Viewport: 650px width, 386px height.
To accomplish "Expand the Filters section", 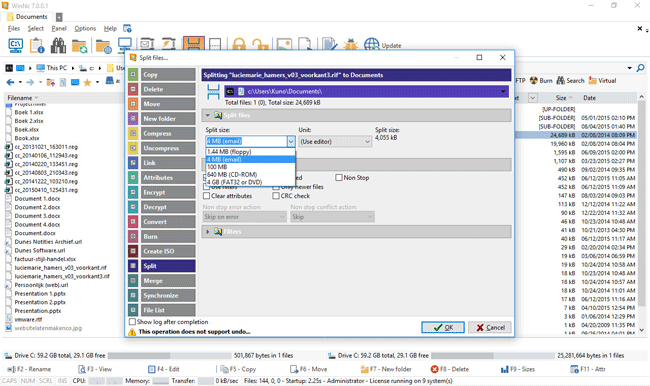I will (208, 232).
